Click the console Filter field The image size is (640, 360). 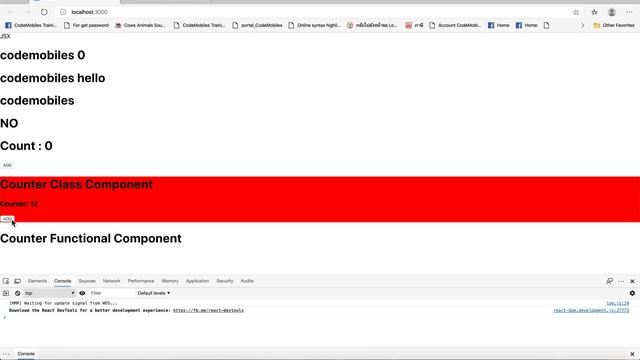pyautogui.click(x=111, y=293)
